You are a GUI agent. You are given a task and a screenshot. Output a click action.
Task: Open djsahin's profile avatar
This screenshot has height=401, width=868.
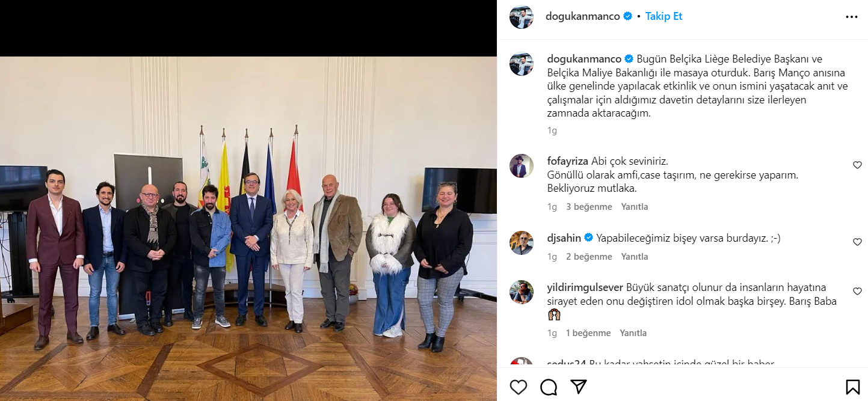click(522, 243)
